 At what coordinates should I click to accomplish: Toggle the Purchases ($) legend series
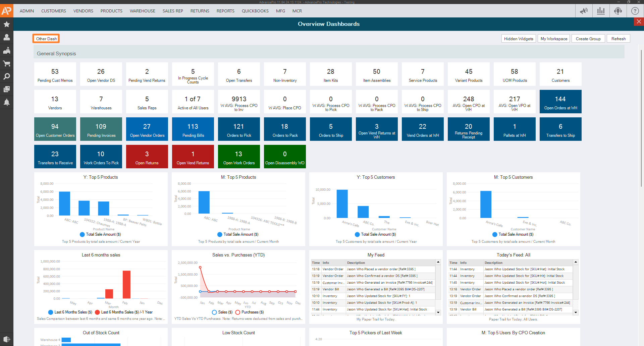250,312
